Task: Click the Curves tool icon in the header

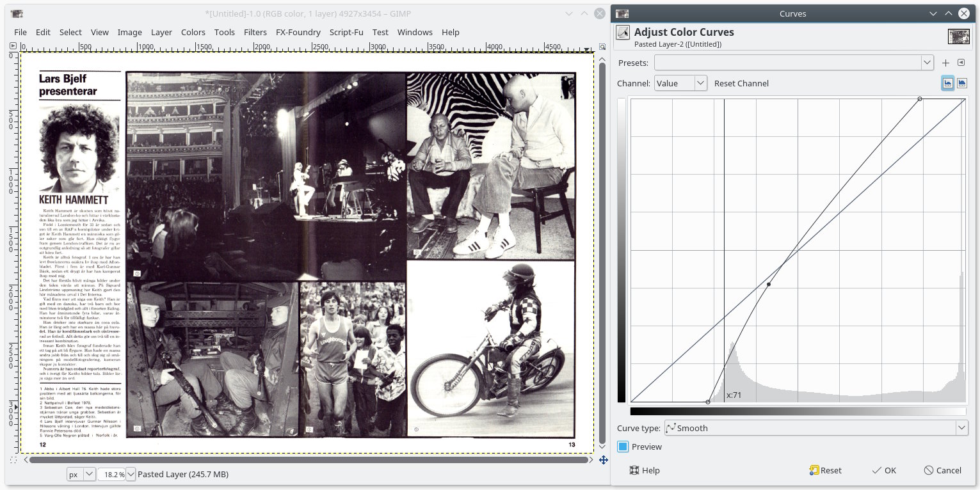Action: pyautogui.click(x=623, y=33)
